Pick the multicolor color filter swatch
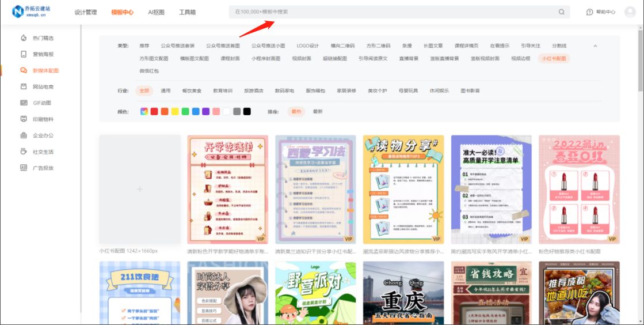Image resolution: width=644 pixels, height=325 pixels. (x=144, y=111)
